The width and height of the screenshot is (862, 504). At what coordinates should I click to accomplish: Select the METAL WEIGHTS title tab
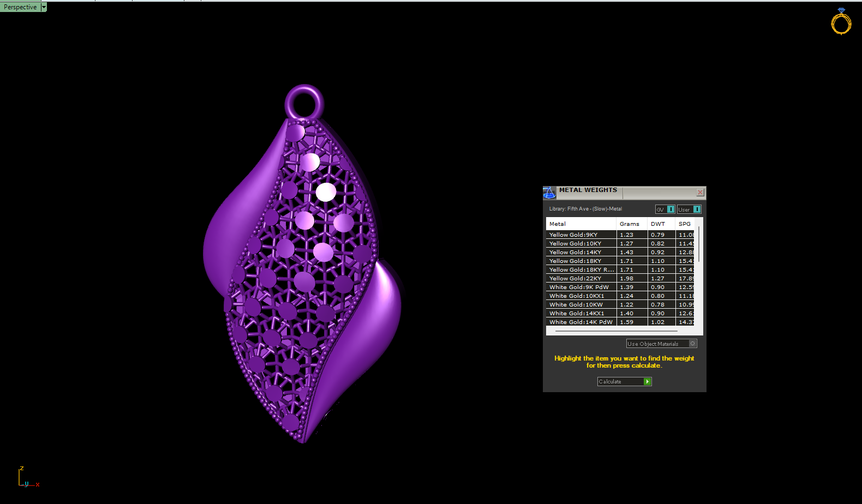coord(588,190)
